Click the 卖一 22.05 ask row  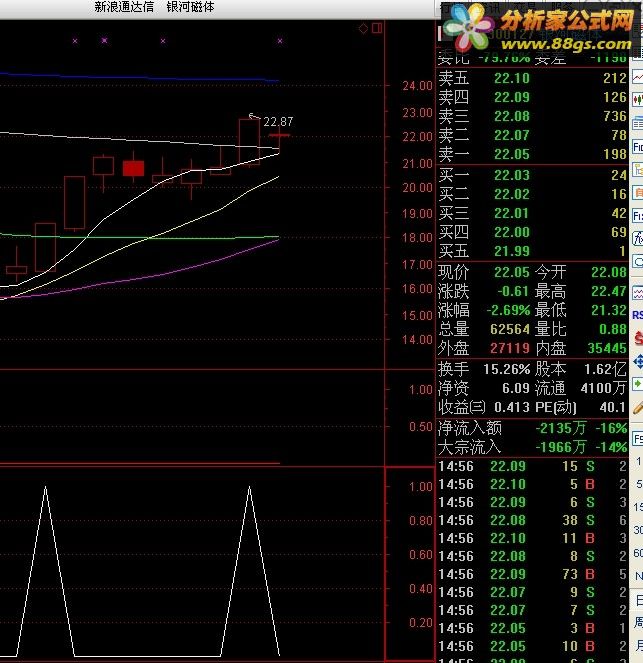pyautogui.click(x=532, y=154)
